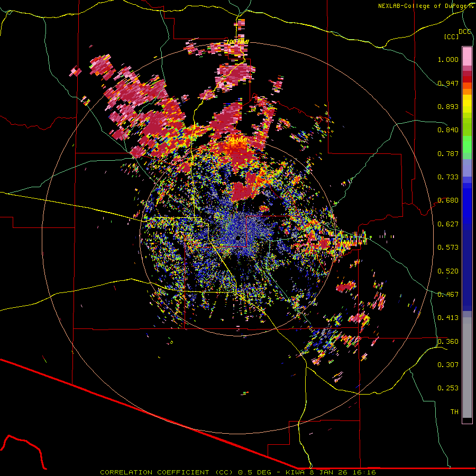Image resolution: width=476 pixels, height=476 pixels.
Task: Click the KIWA radar site identifier
Action: [295, 472]
